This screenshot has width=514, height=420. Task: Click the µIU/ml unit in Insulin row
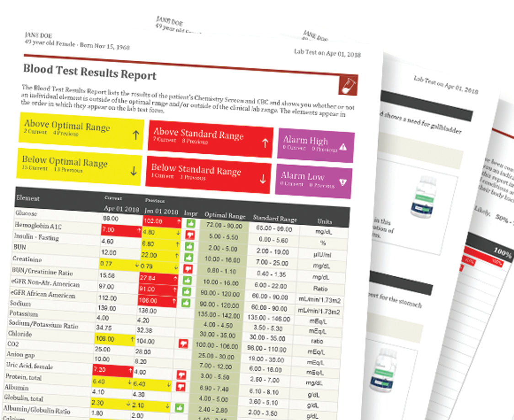pos(321,255)
